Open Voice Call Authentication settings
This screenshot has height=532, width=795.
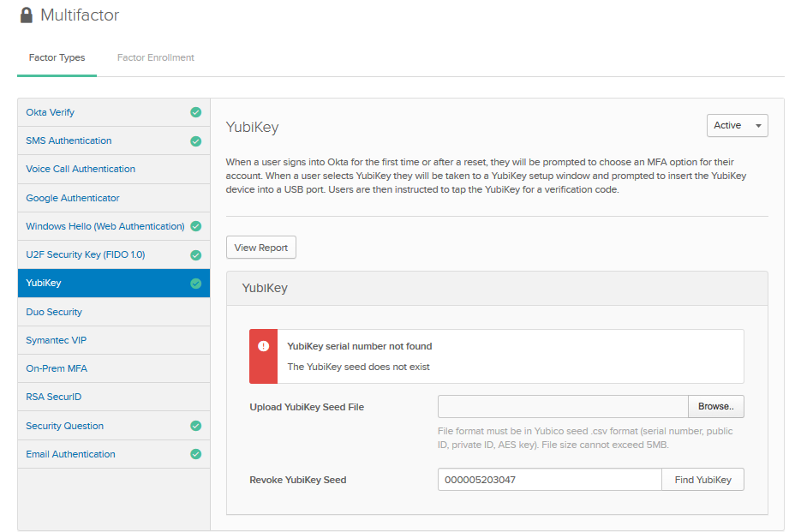click(114, 170)
